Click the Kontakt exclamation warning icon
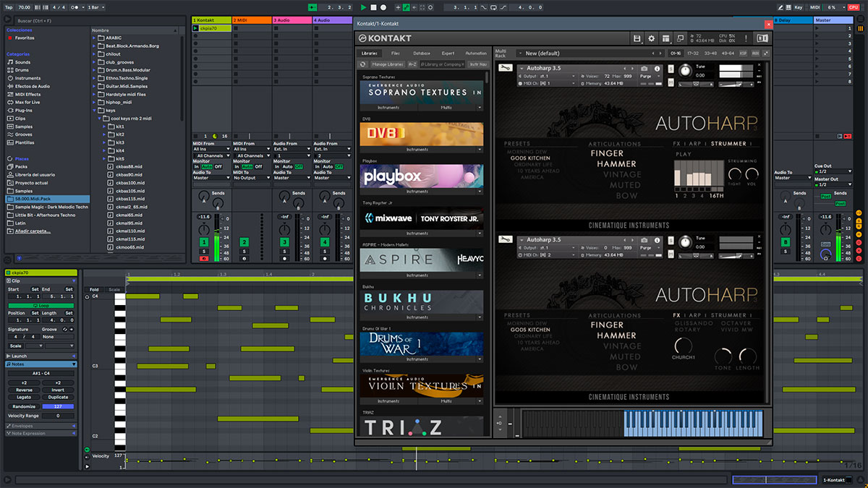Image resolution: width=868 pixels, height=488 pixels. pyautogui.click(x=746, y=38)
